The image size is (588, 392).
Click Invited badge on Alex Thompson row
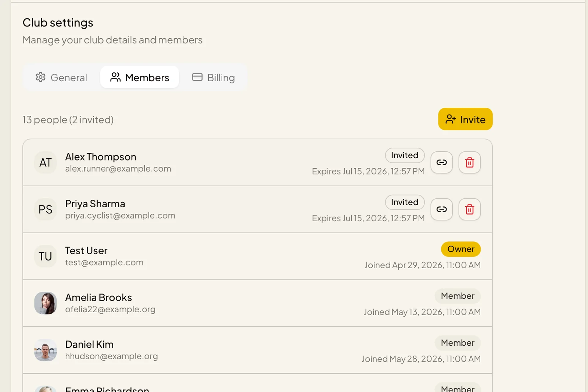(405, 155)
